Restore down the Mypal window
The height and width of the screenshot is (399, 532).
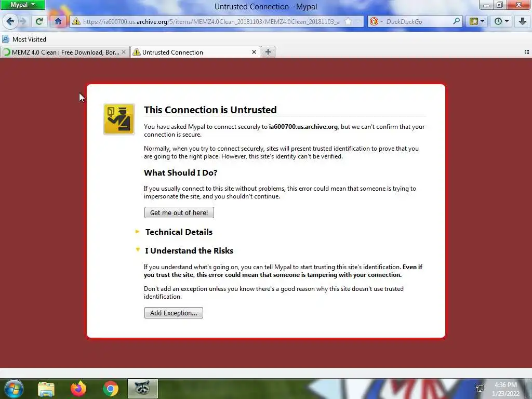click(500, 5)
